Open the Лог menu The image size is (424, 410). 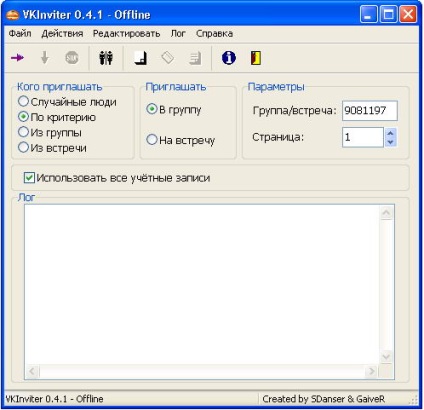click(178, 33)
